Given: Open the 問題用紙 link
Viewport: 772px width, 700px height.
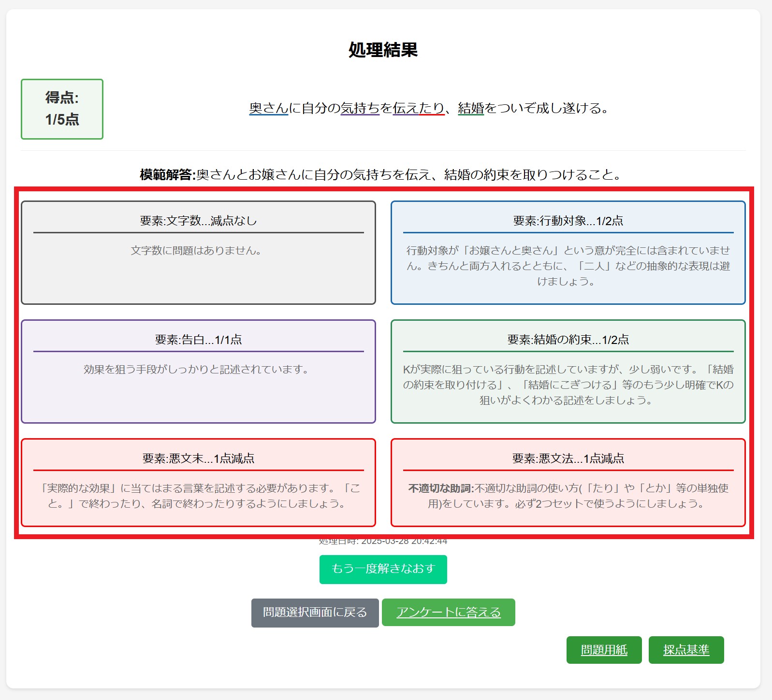Looking at the screenshot, I should click(604, 650).
